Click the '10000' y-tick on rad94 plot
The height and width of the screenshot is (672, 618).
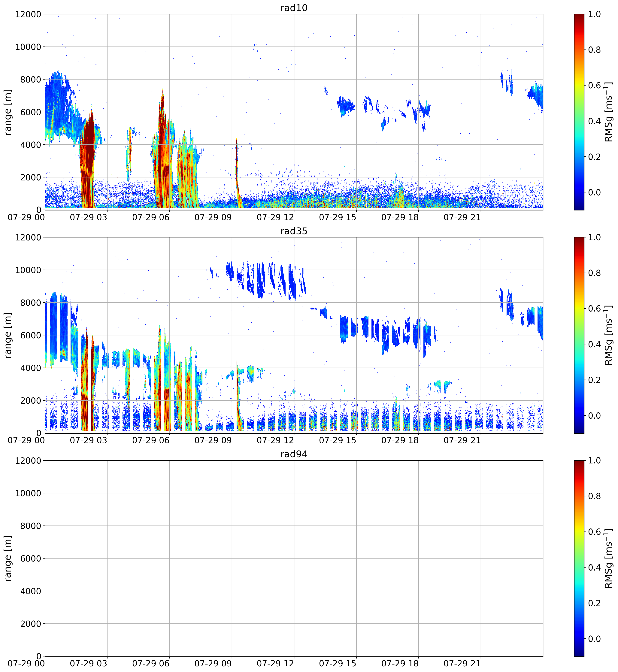(x=28, y=493)
